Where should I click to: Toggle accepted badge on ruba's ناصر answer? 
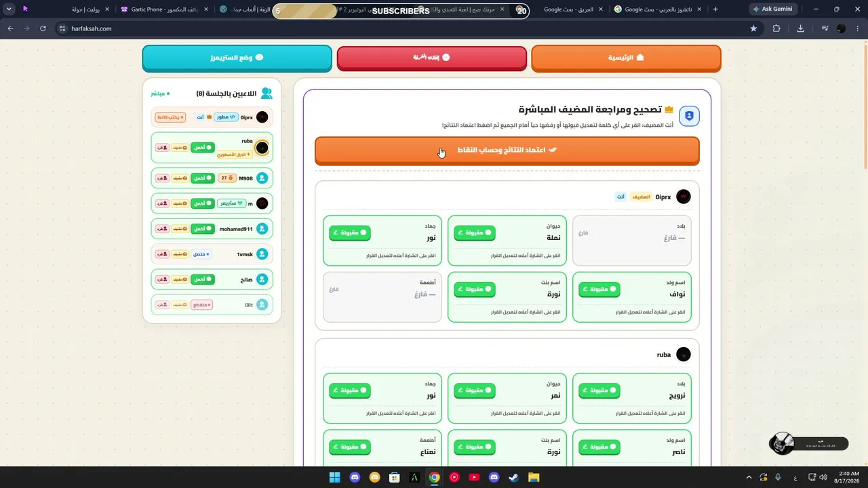(x=599, y=447)
